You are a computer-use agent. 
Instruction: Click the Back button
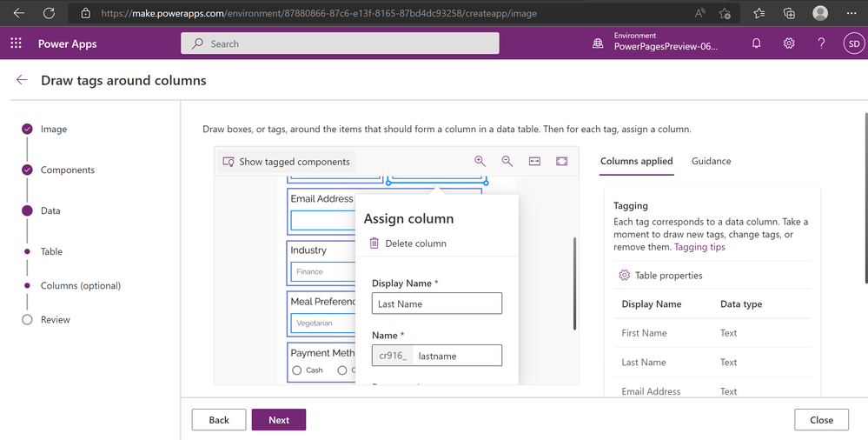(219, 420)
